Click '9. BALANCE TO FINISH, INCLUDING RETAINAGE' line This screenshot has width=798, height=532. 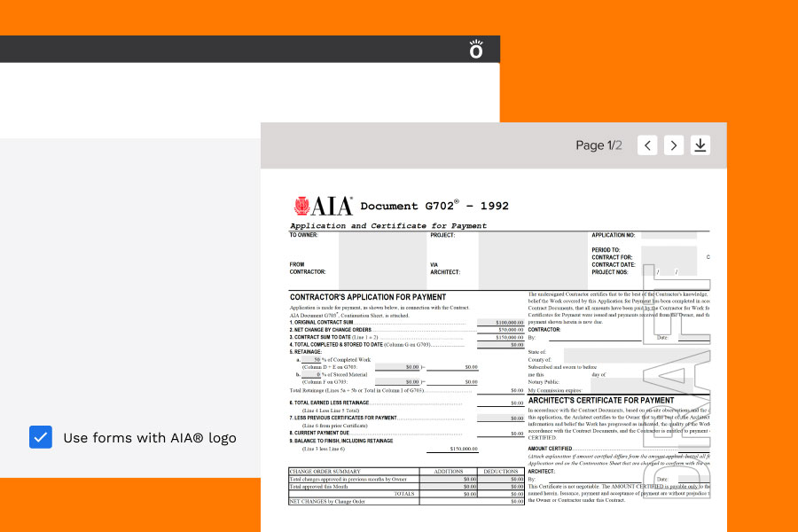click(341, 441)
